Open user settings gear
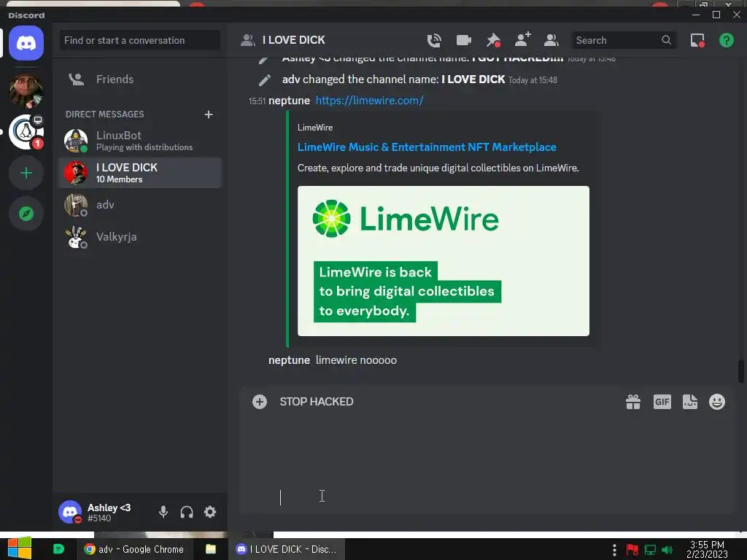 pos(210,512)
